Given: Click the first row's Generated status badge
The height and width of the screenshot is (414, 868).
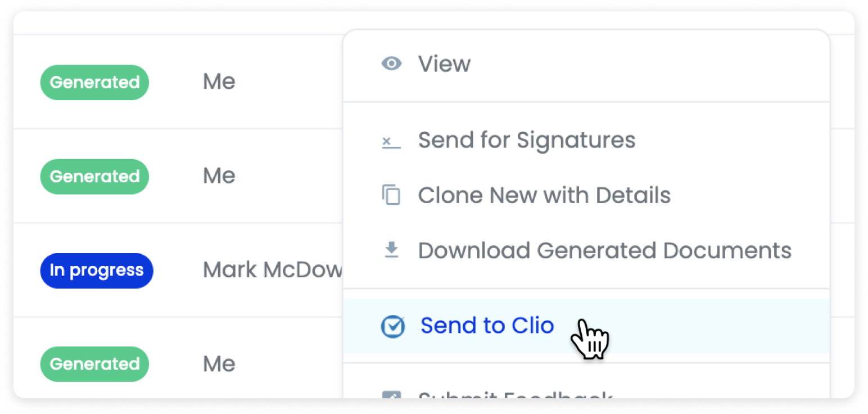Looking at the screenshot, I should (x=94, y=82).
